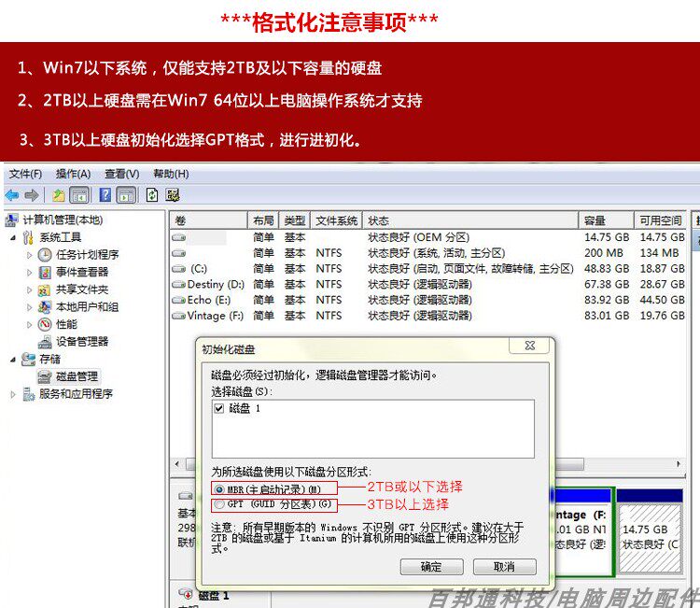
Task: Click the Forward arrow toolbar icon
Action: pos(32,195)
